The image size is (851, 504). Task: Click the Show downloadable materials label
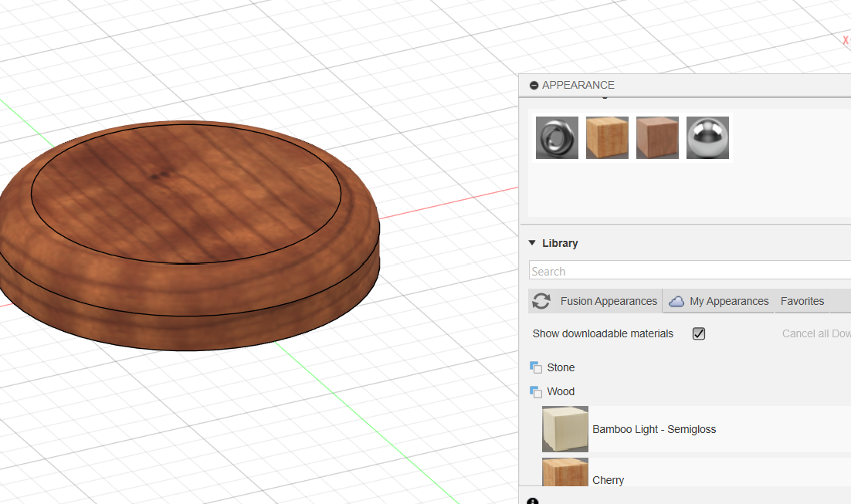tap(602, 333)
